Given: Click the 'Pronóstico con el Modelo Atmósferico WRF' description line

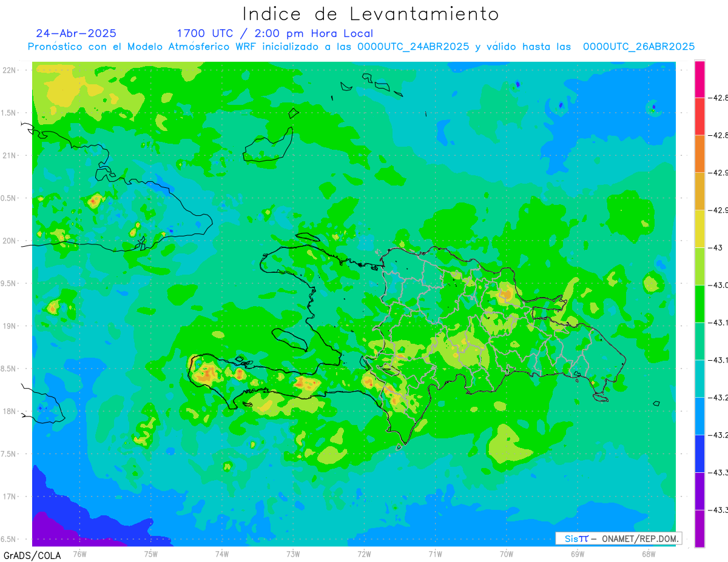Looking at the screenshot, I should point(362,46).
